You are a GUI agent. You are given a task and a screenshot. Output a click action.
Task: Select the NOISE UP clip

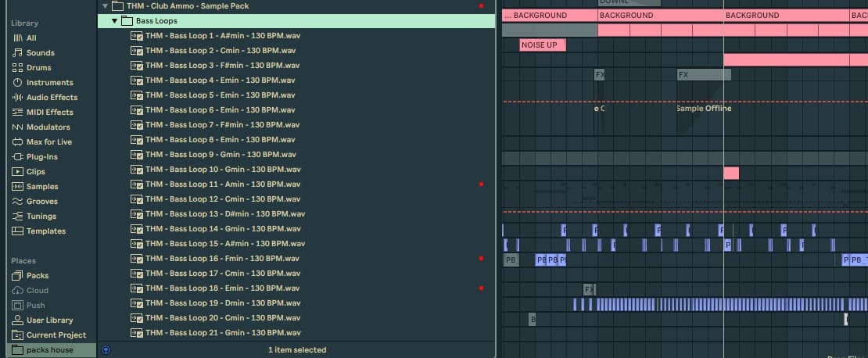point(543,45)
